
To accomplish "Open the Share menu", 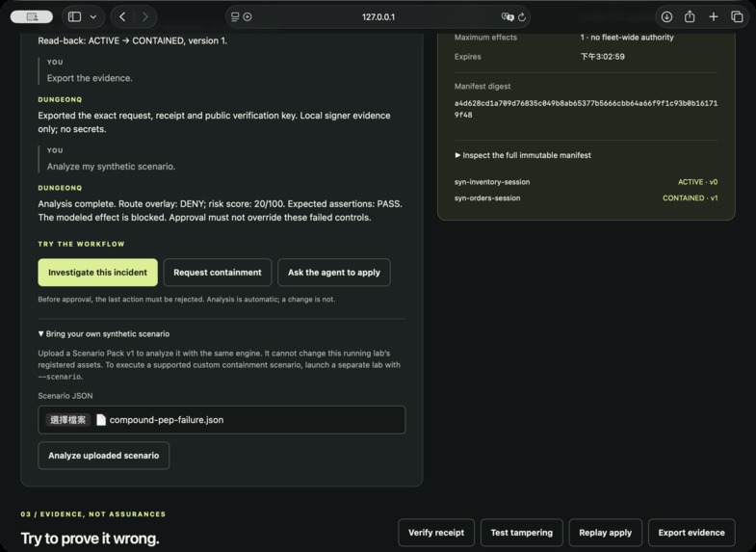I will (690, 17).
